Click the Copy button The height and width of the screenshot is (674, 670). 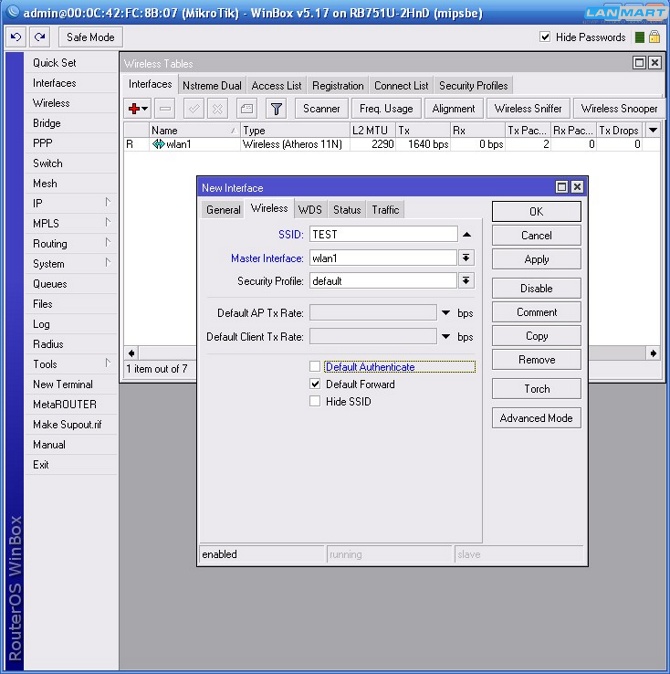tap(536, 336)
